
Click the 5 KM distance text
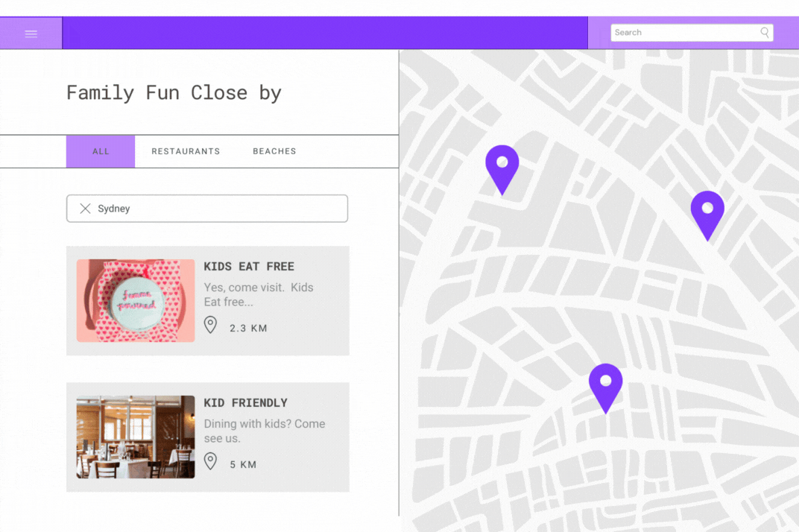[243, 465]
